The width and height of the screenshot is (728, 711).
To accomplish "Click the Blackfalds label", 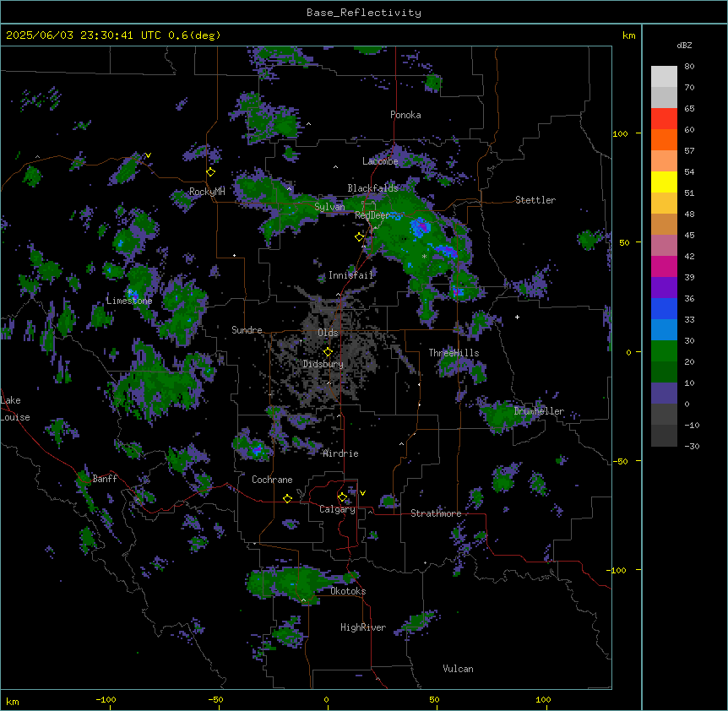I will (x=372, y=188).
